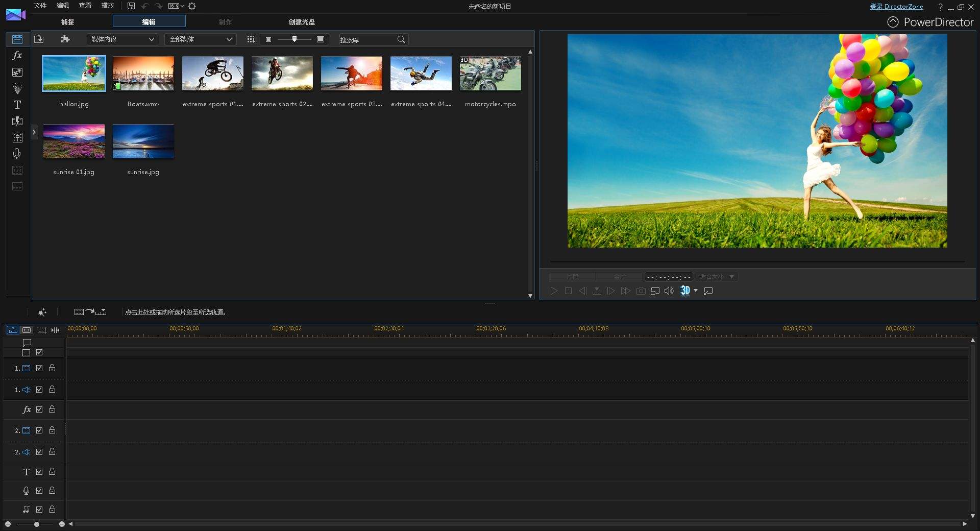Open the Audio Mixing room in sidebar

pyautogui.click(x=17, y=137)
